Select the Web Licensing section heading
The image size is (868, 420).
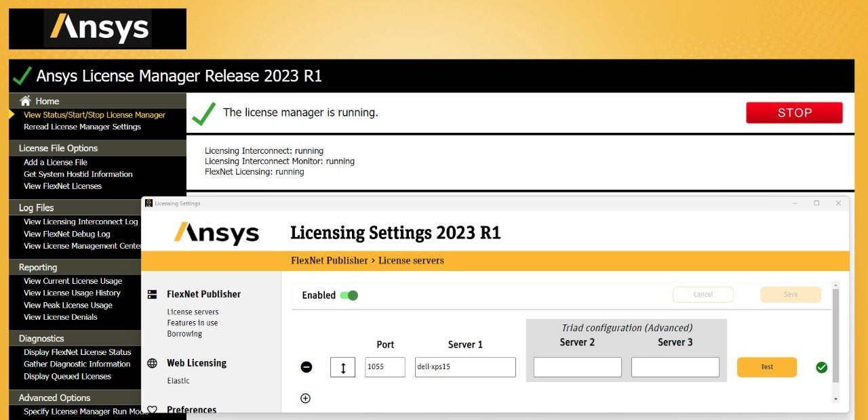(x=197, y=363)
